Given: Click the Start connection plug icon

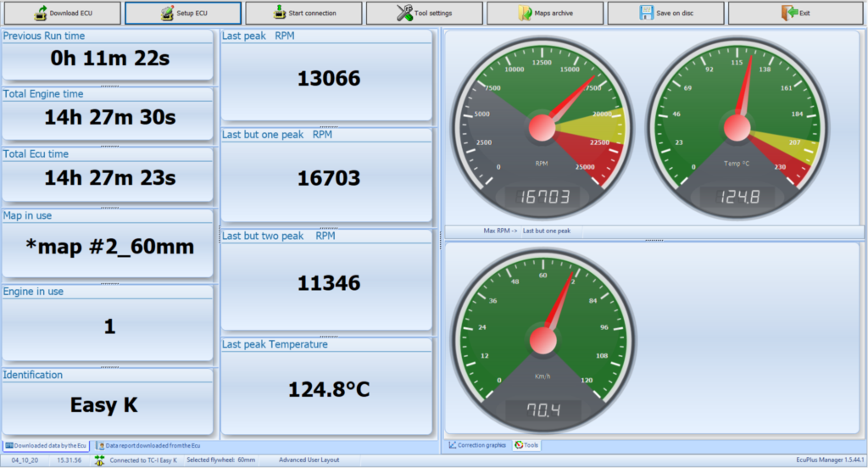Looking at the screenshot, I should click(280, 13).
